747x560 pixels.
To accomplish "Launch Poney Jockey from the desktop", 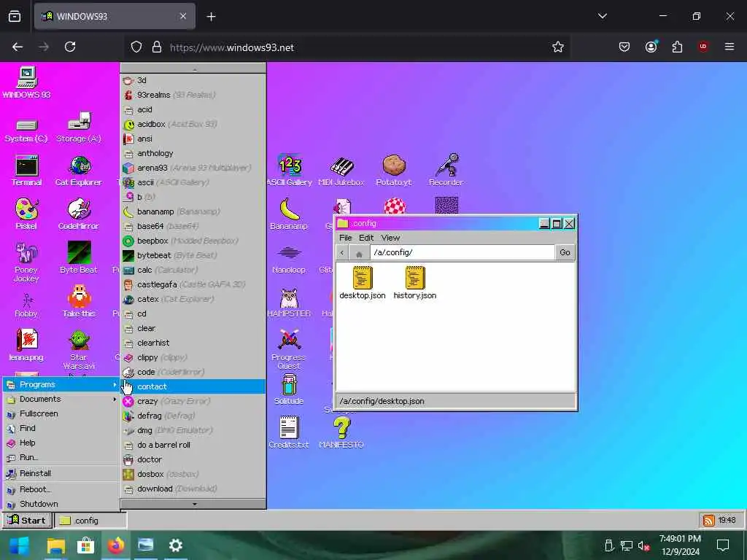I will click(x=27, y=262).
